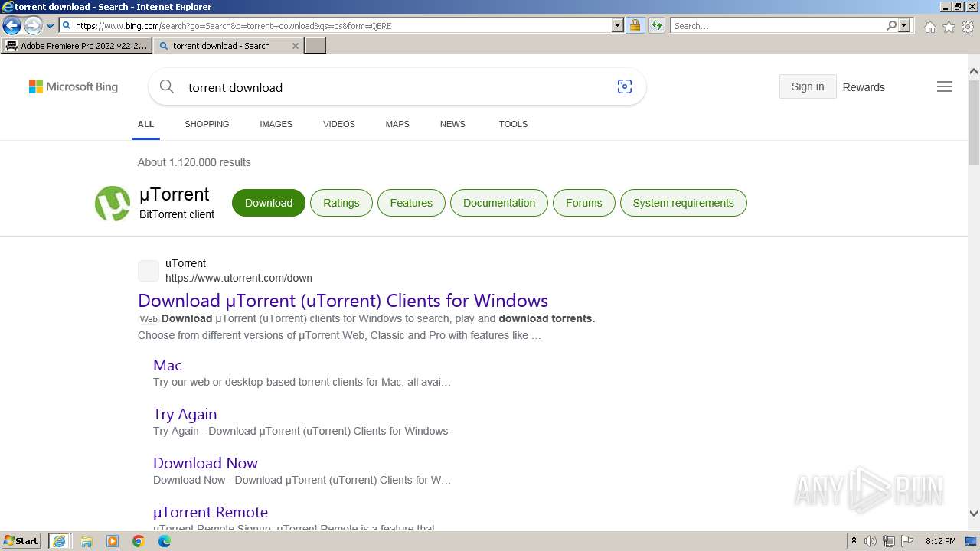Screen dimensions: 980x551
Task: Click the Action Center flag tray icon
Action: (x=907, y=541)
